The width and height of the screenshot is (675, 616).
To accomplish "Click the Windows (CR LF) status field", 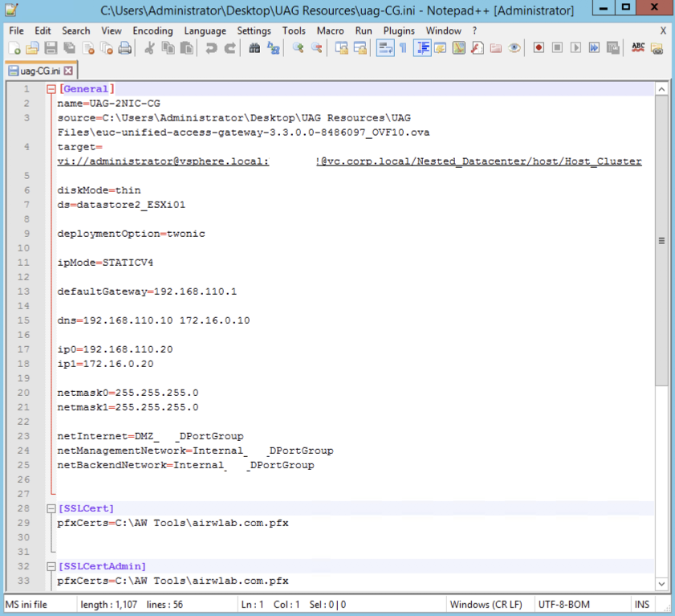I will tap(486, 604).
